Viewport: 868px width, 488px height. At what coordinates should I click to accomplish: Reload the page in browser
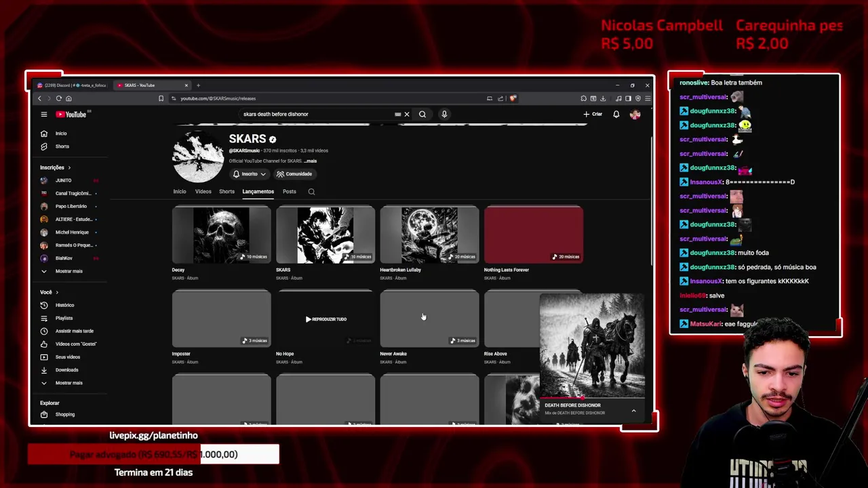click(59, 98)
